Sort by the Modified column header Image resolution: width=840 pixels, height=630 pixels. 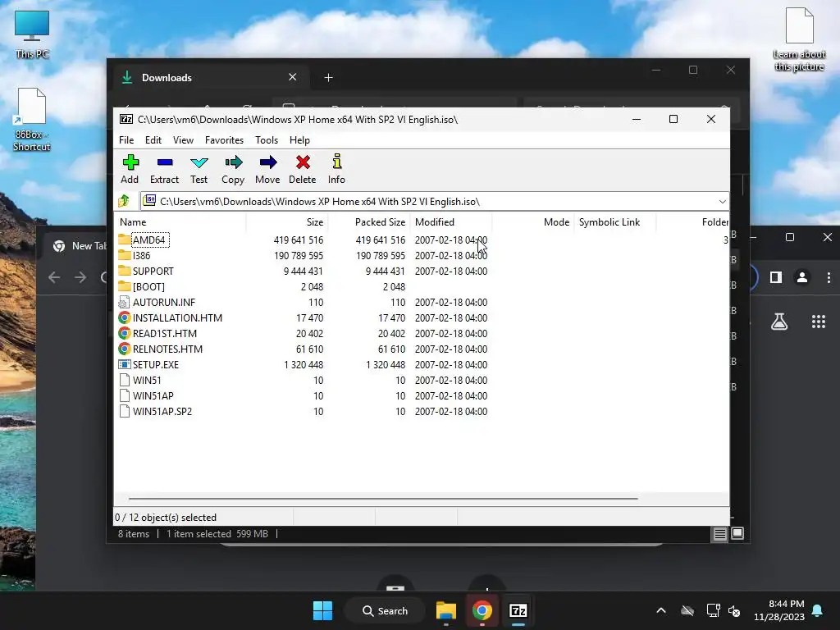[x=451, y=221]
